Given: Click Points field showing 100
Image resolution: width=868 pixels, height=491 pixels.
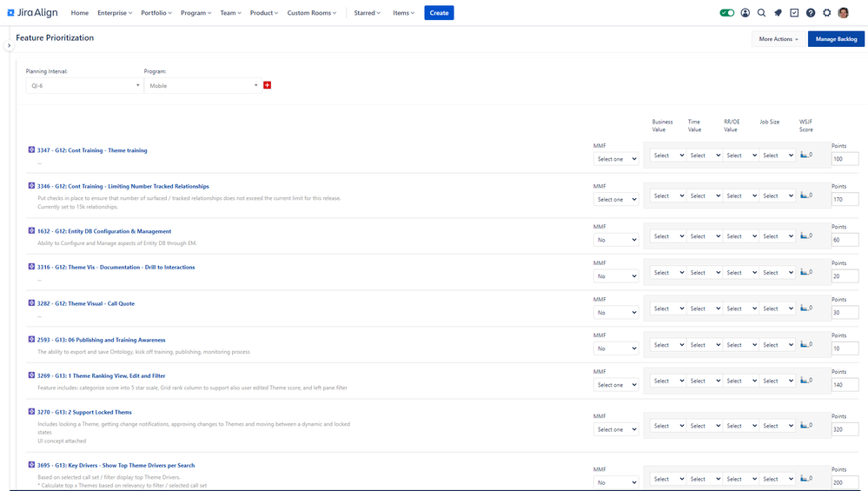Looking at the screenshot, I should pos(845,159).
